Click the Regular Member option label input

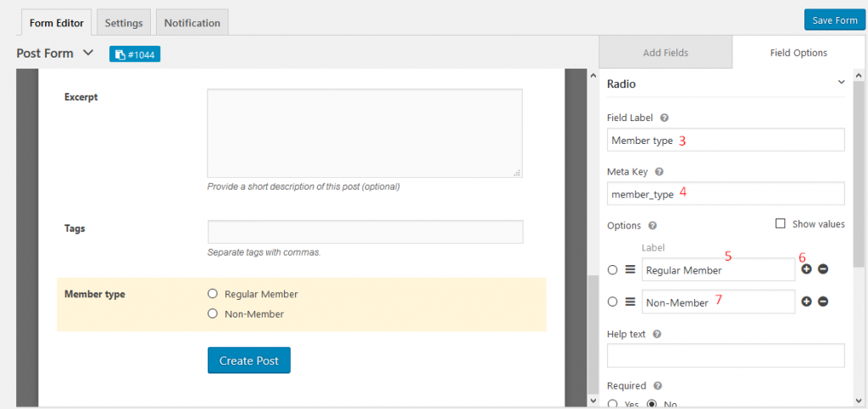click(719, 270)
